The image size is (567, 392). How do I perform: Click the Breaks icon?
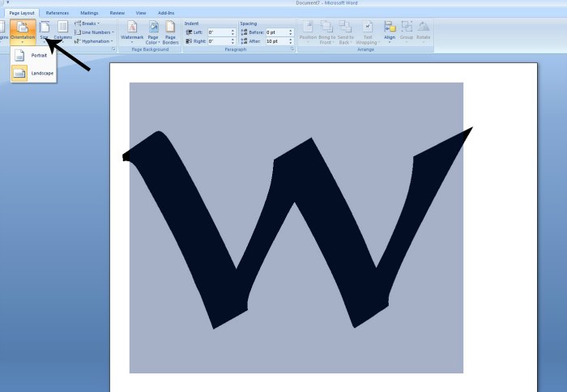tap(78, 23)
